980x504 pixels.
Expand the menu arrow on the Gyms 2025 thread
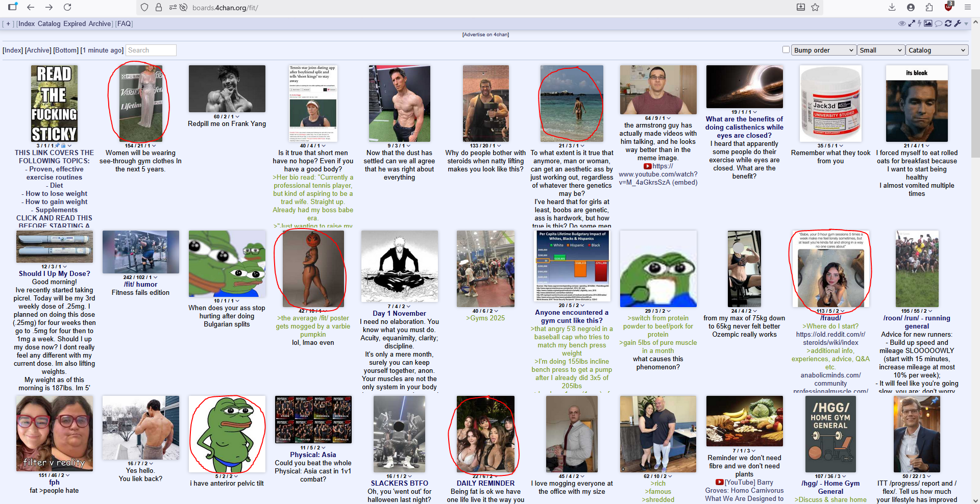pos(496,311)
